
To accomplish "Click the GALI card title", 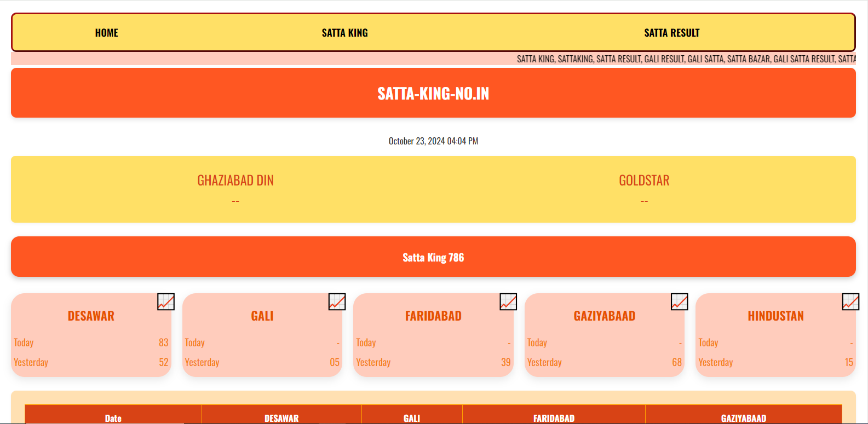I will (262, 316).
